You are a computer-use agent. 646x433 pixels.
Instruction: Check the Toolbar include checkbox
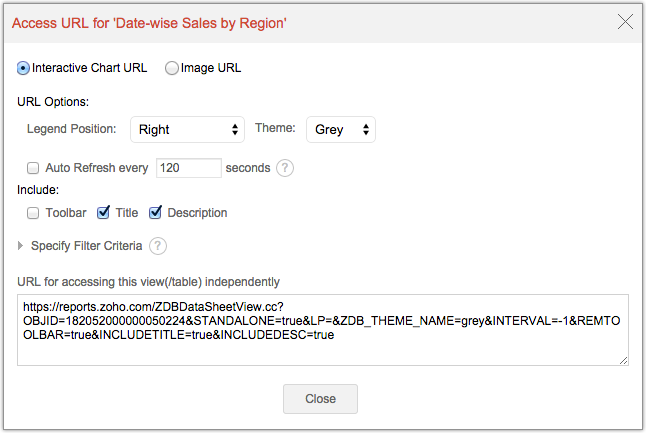point(33,212)
